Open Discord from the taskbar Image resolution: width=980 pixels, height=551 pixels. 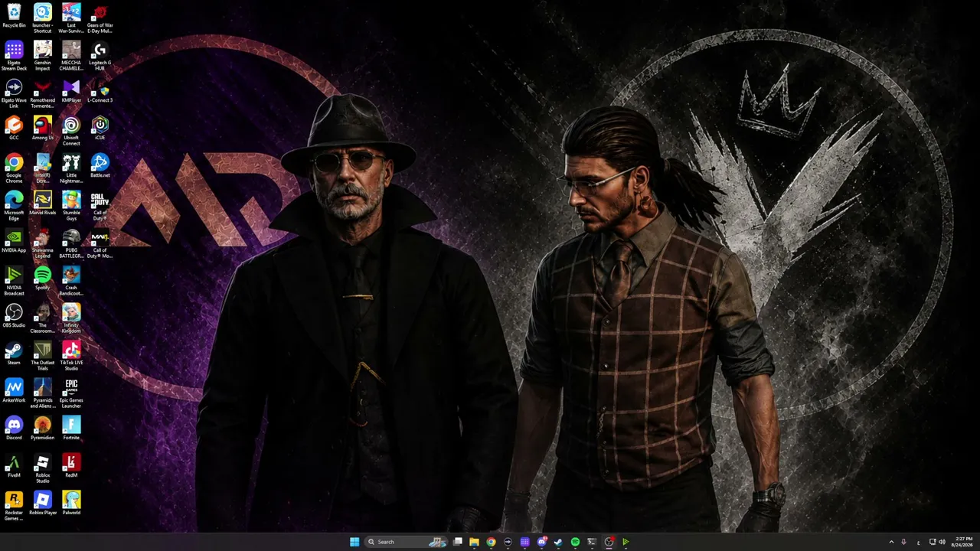click(x=541, y=542)
